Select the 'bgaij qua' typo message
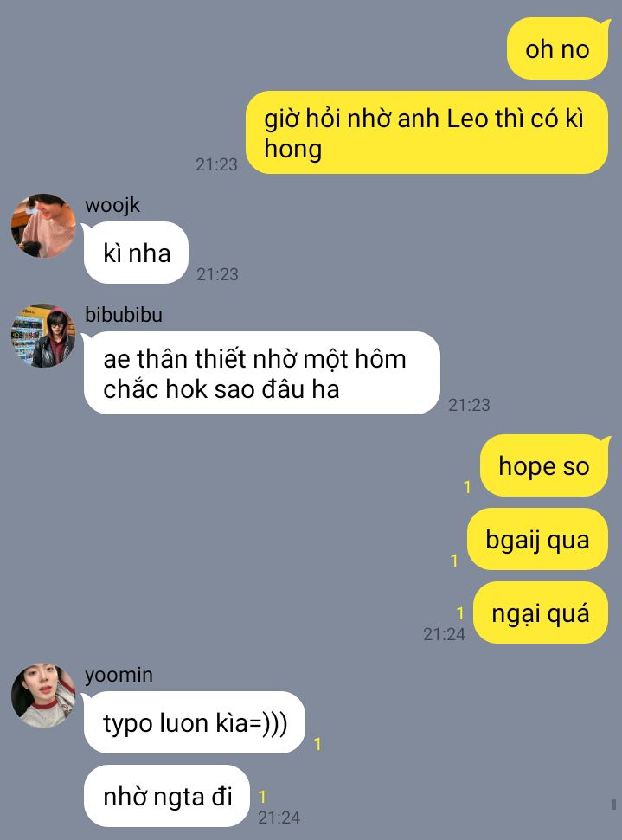The height and width of the screenshot is (840, 622). [537, 539]
